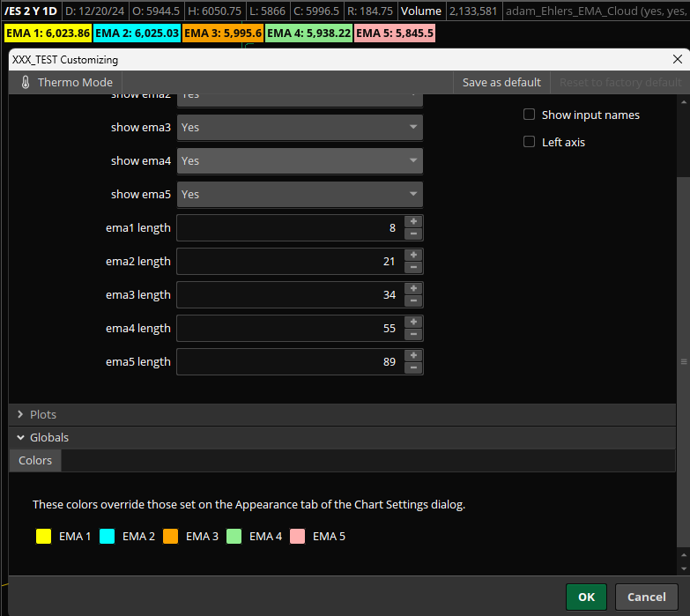Open the show ema5 dropdown
Viewport: 690px width, 616px height.
[x=300, y=195]
